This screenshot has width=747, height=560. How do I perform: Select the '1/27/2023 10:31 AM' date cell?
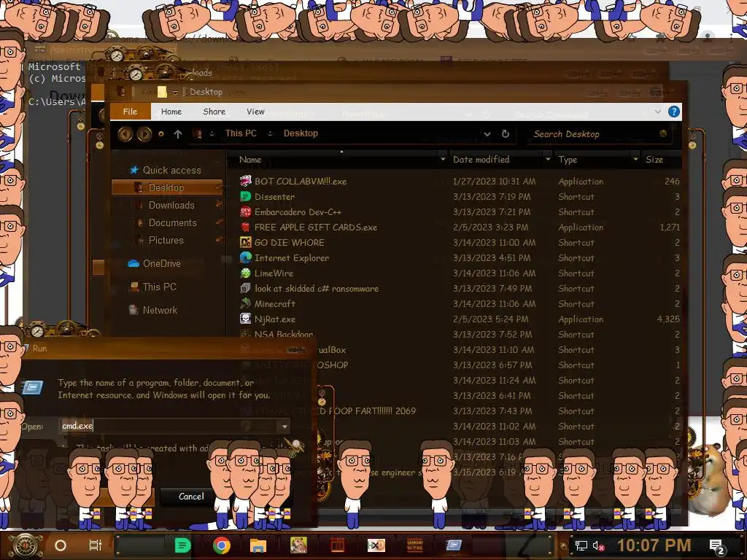pos(494,182)
